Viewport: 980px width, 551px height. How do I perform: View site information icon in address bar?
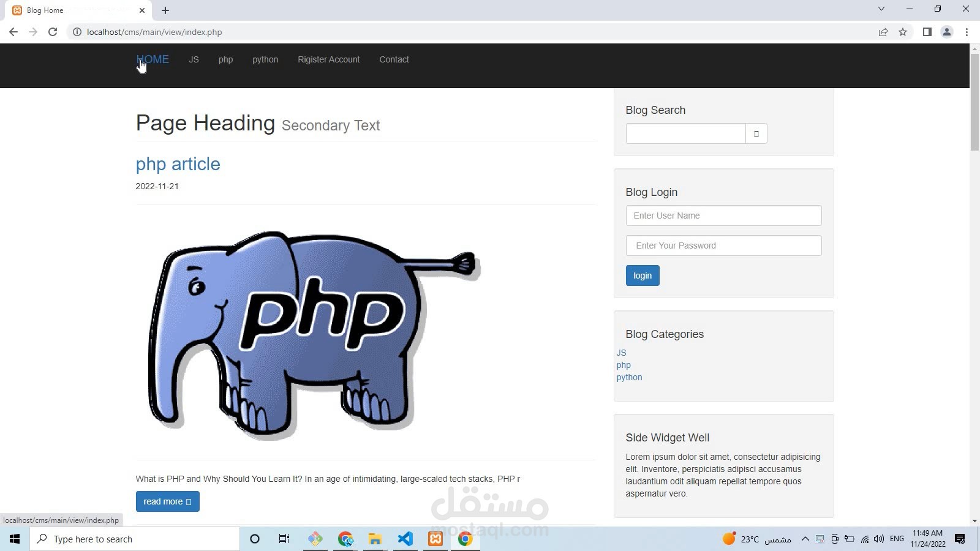(x=77, y=32)
